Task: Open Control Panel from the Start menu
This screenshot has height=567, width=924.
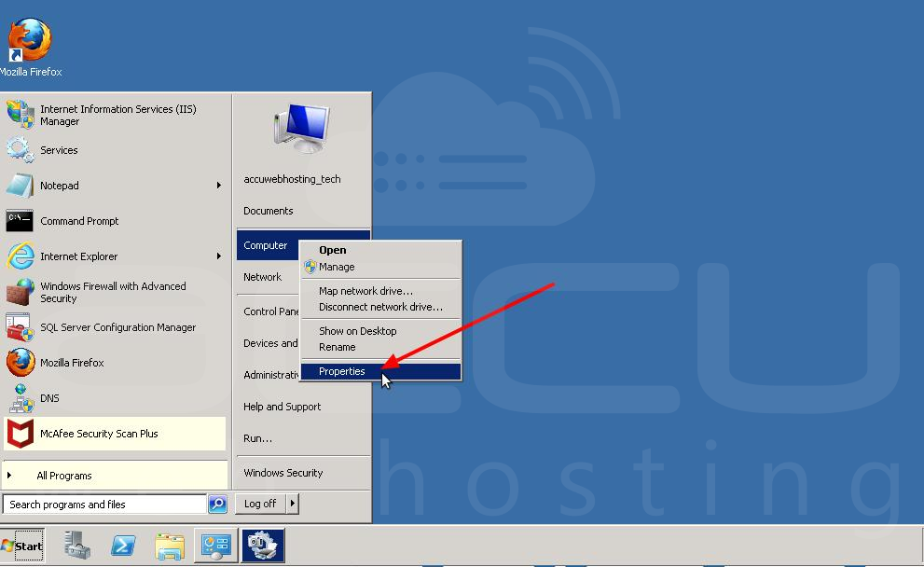Action: tap(270, 311)
